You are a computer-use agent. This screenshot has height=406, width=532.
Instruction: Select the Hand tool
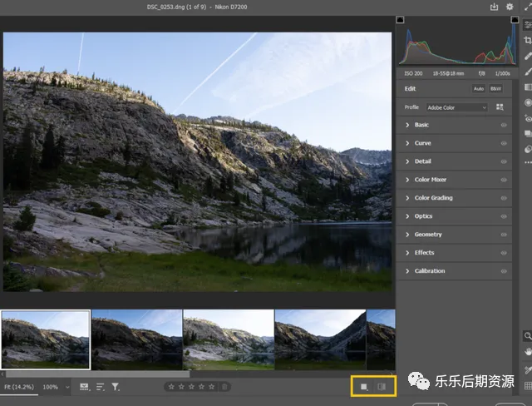pyautogui.click(x=527, y=351)
